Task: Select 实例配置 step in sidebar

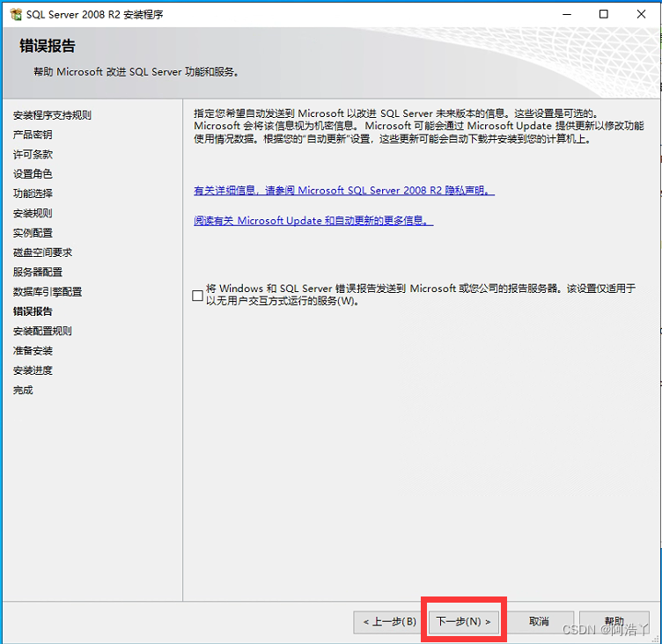Action: click(x=33, y=233)
